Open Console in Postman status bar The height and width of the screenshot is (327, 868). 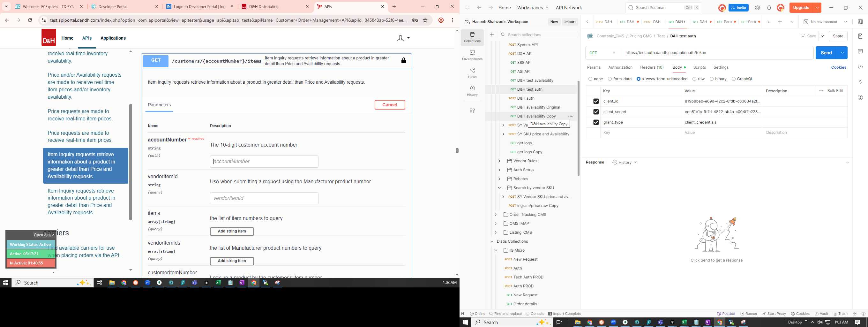[x=535, y=314]
